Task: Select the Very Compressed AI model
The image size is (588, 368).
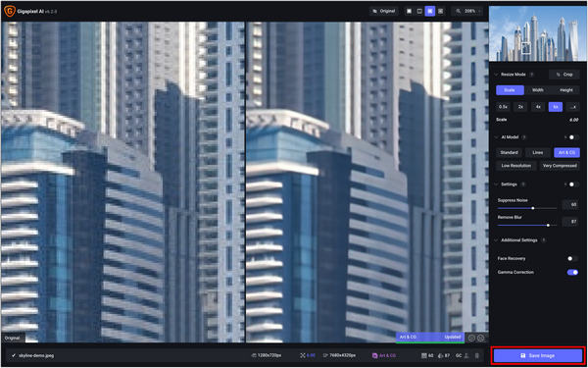Action: [x=560, y=166]
